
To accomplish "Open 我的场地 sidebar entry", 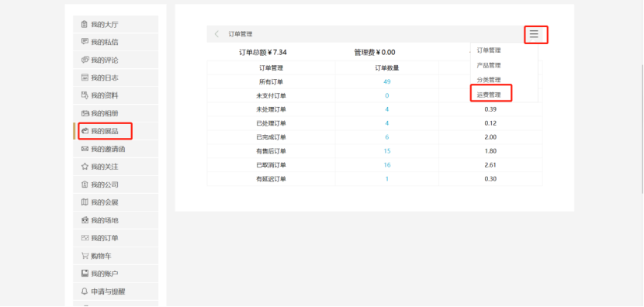I will coord(116,220).
